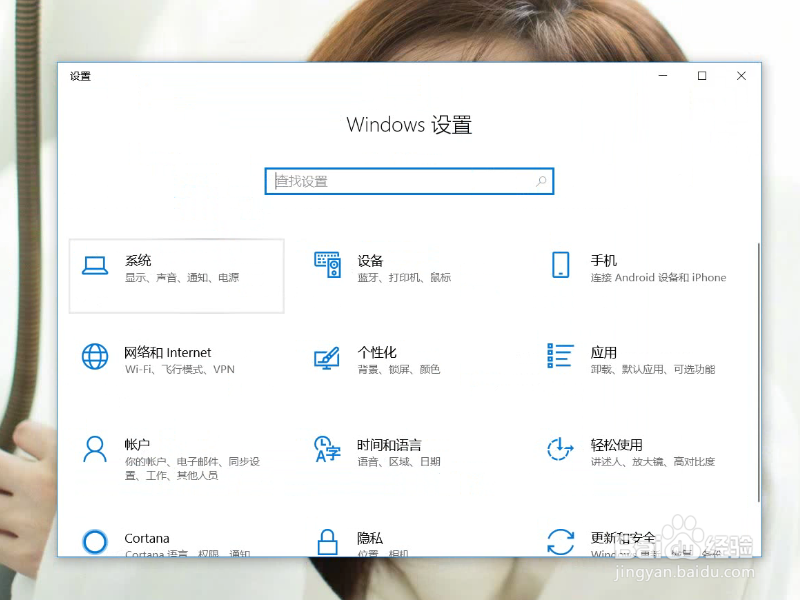Open the 帐户 settings title
800x600 pixels.
pyautogui.click(x=137, y=445)
